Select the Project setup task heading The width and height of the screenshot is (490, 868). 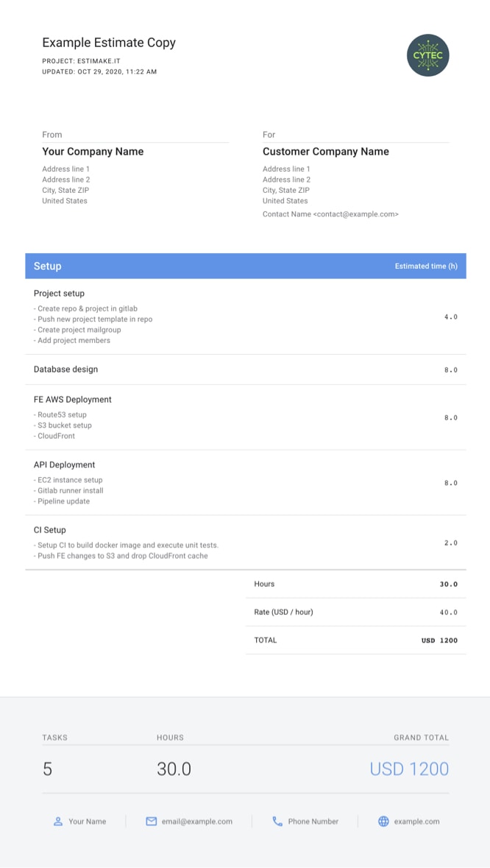coord(59,293)
